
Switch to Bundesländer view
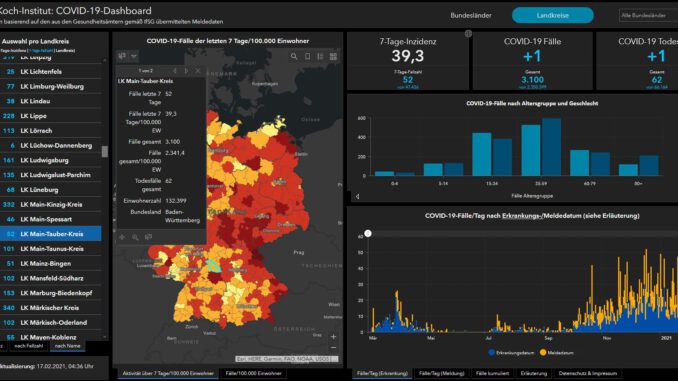[471, 16]
